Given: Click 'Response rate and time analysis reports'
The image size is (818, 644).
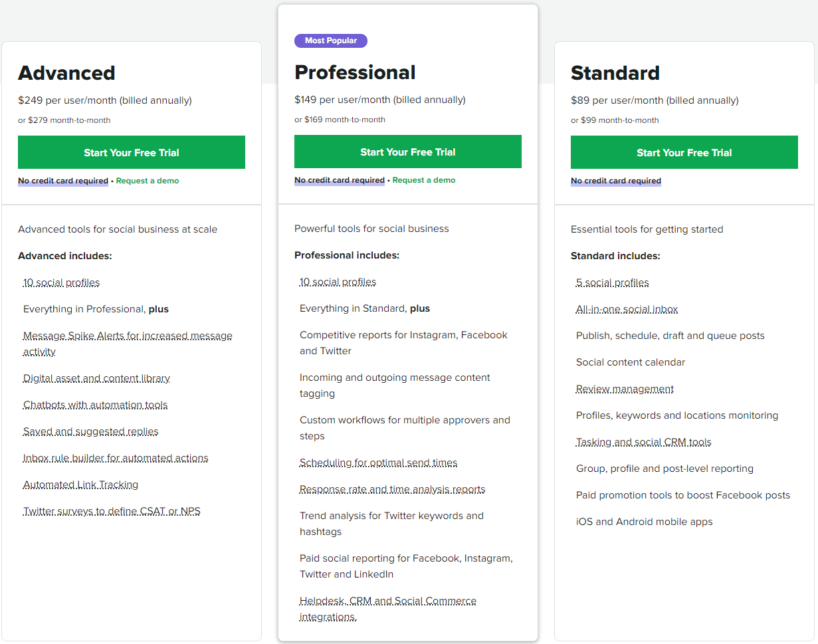Looking at the screenshot, I should pos(393,489).
